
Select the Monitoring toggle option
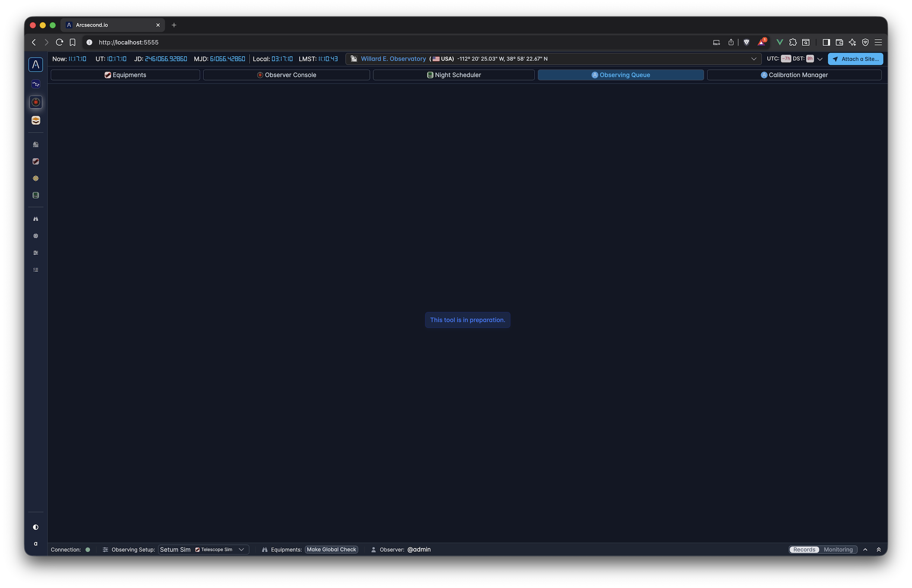[838, 550]
